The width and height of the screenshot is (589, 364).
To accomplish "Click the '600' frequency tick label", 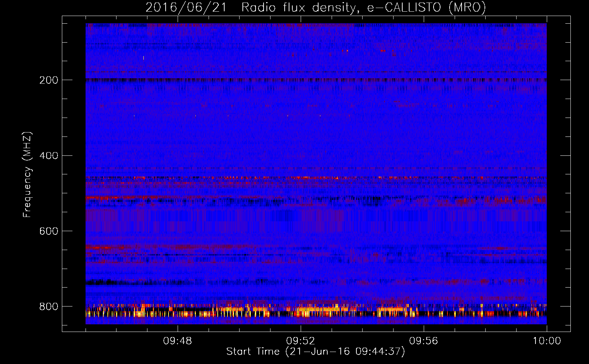I will [49, 232].
